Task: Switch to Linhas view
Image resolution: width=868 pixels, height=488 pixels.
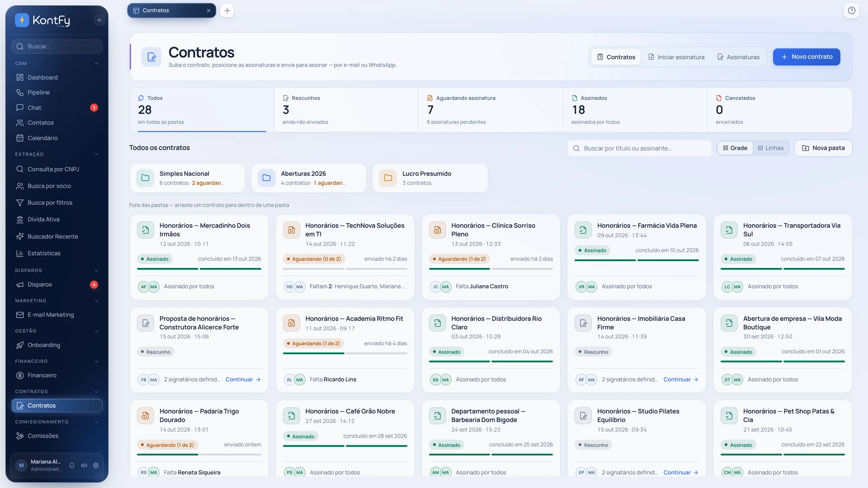Action: (x=771, y=148)
